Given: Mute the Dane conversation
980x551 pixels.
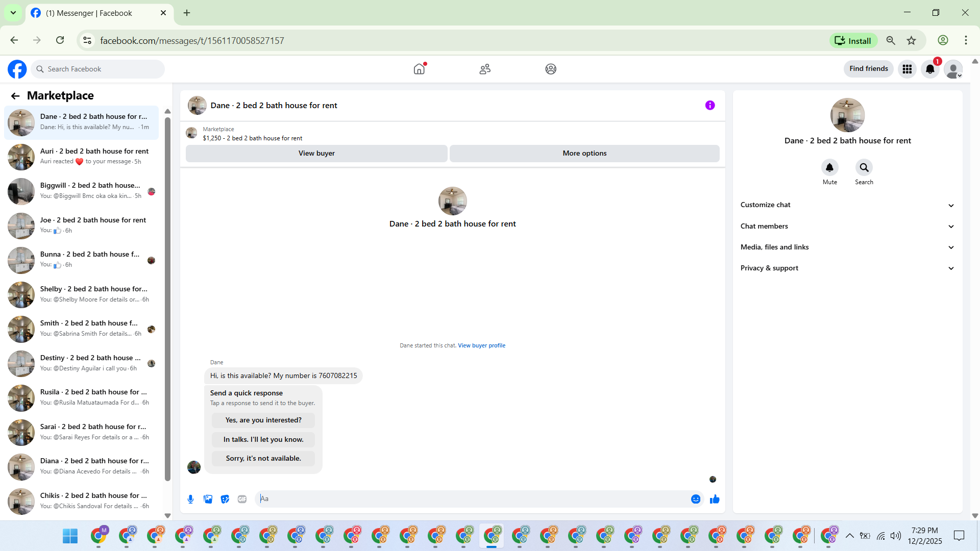Looking at the screenshot, I should point(829,167).
